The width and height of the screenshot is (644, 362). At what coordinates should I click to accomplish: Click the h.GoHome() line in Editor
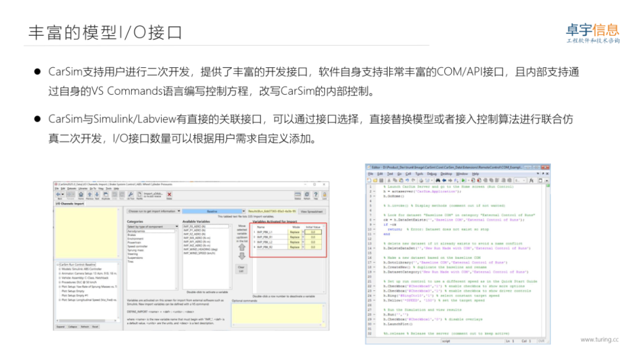coord(394,196)
